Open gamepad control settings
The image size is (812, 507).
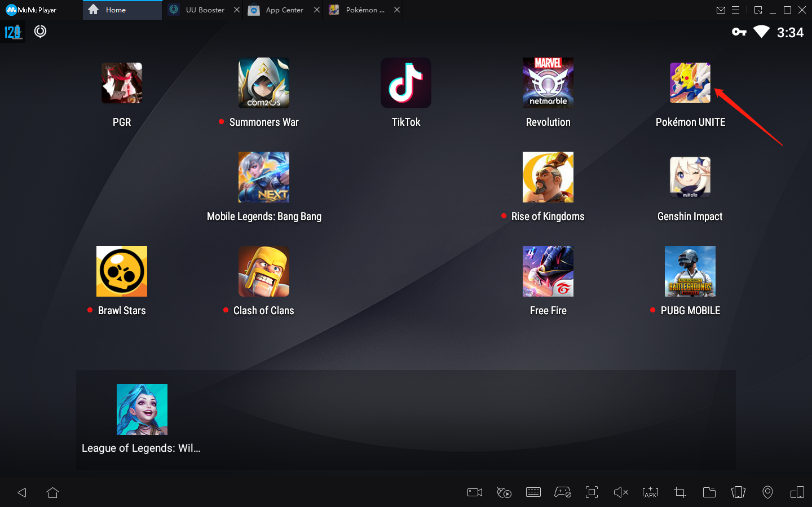tap(563, 492)
